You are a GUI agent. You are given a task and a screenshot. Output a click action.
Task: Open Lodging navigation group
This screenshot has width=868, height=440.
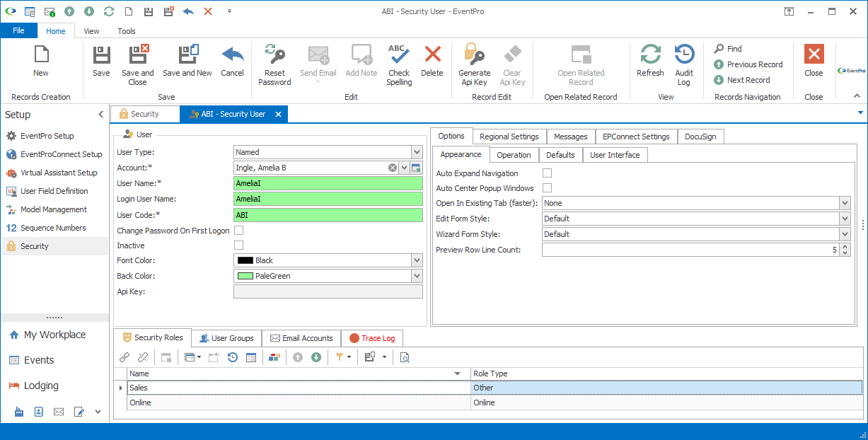pos(55,386)
